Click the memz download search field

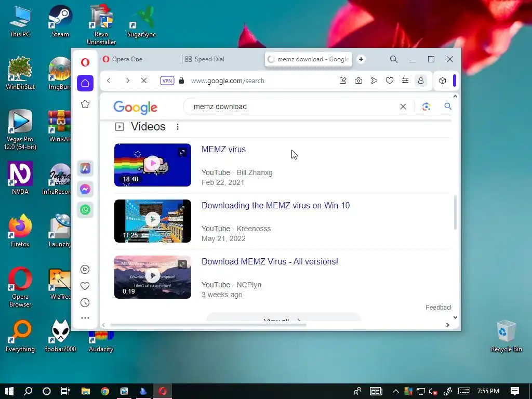click(292, 107)
